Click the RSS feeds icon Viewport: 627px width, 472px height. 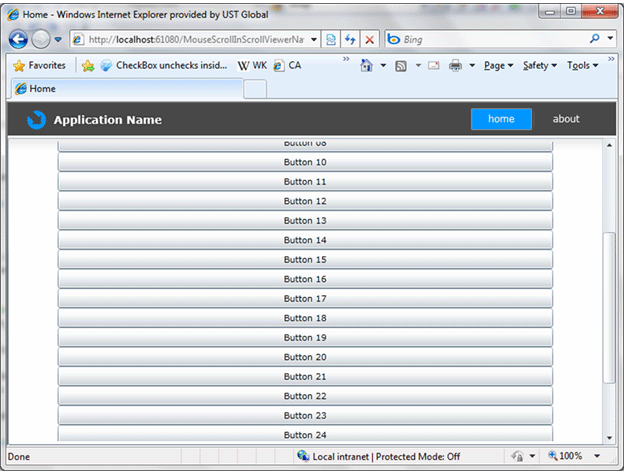pos(401,66)
